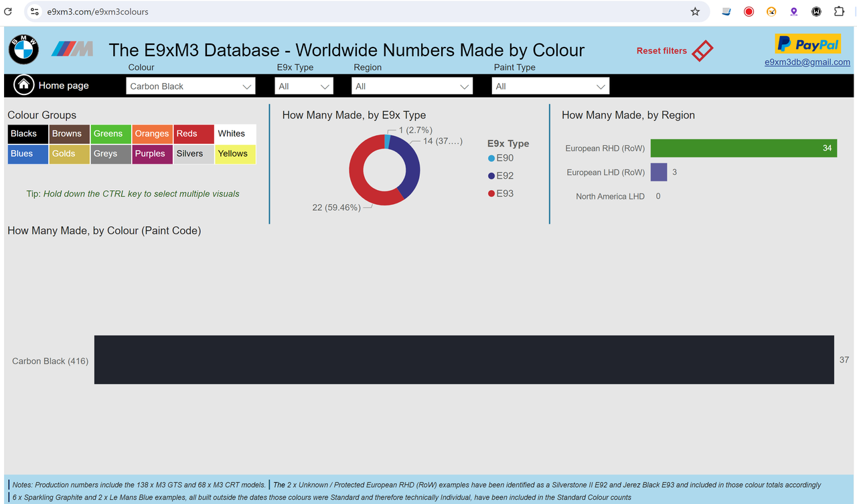Image resolution: width=857 pixels, height=504 pixels.
Task: Expand the Paint Type dropdown
Action: pyautogui.click(x=550, y=86)
